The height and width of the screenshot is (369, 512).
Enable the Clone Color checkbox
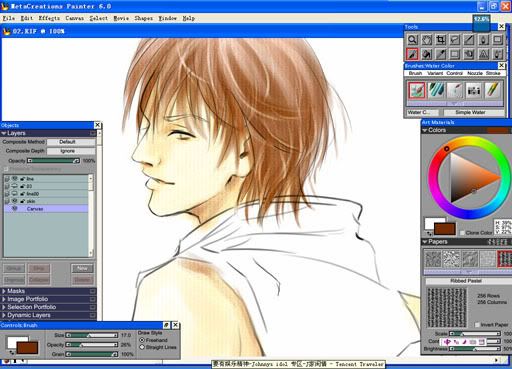pyautogui.click(x=462, y=233)
